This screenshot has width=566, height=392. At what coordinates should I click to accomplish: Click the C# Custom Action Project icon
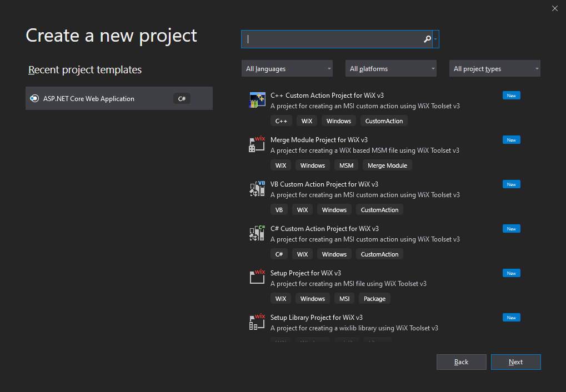[257, 233]
